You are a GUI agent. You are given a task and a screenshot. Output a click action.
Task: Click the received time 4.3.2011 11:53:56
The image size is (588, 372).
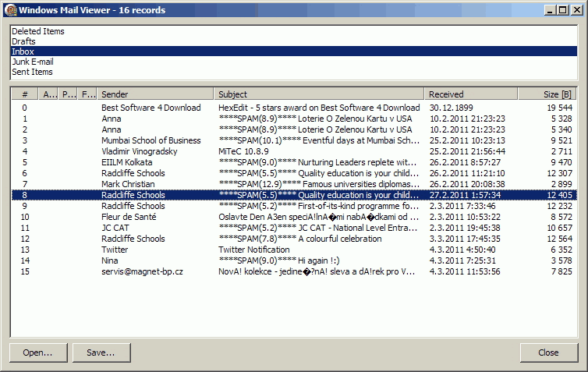click(465, 271)
